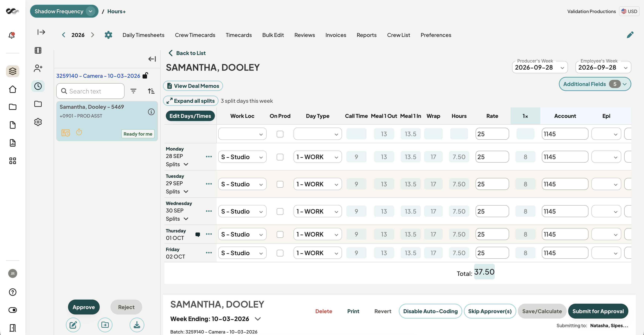Expand Monday Splits chevron
This screenshot has width=644, height=335.
[x=186, y=164]
